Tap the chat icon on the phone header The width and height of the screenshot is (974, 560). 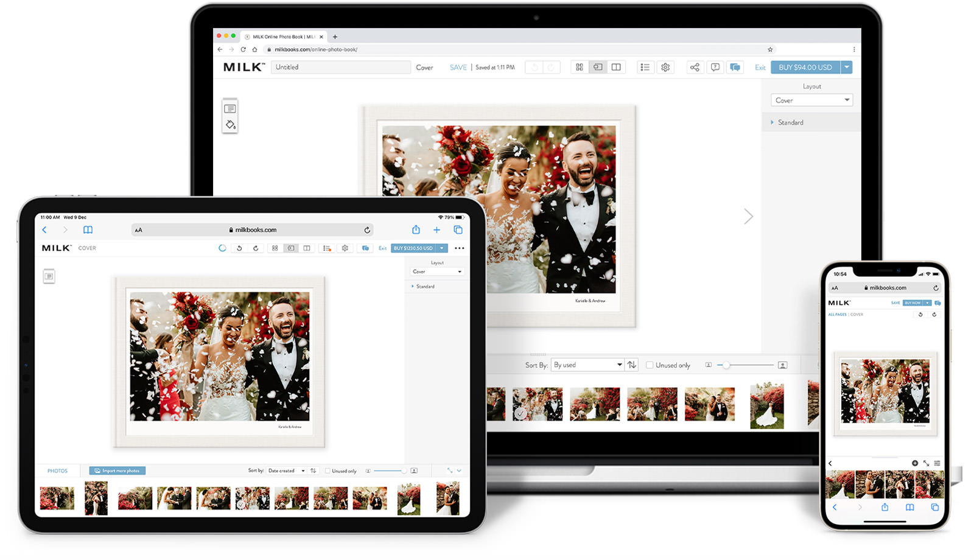(937, 303)
